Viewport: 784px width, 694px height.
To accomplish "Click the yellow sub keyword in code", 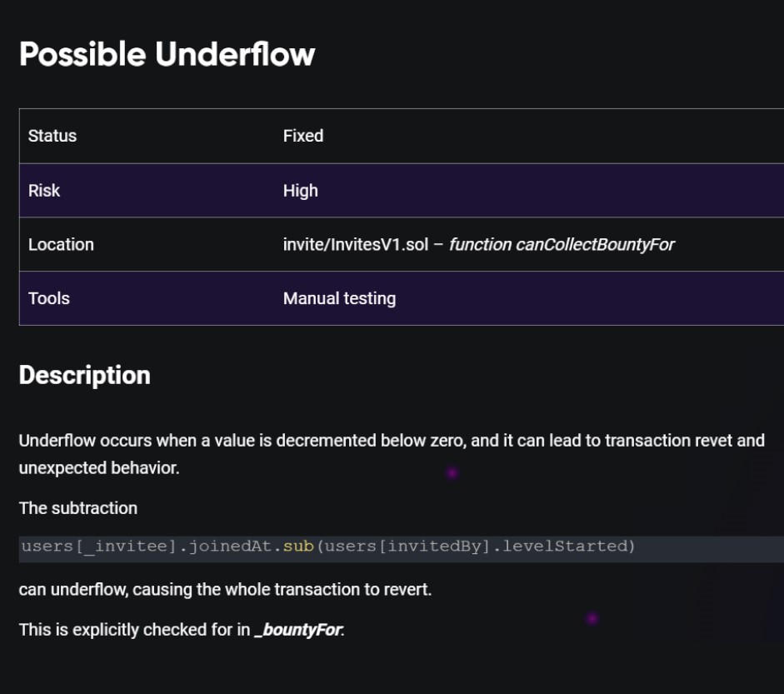I will 298,546.
